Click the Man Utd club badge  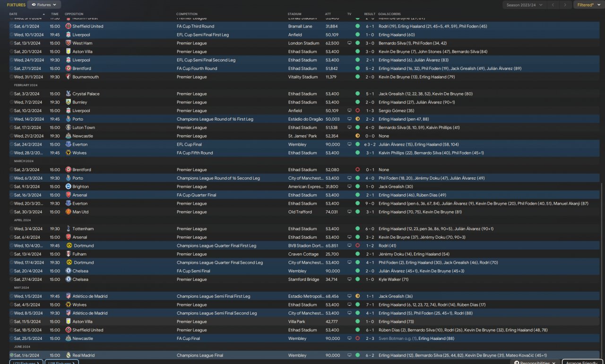click(x=69, y=212)
